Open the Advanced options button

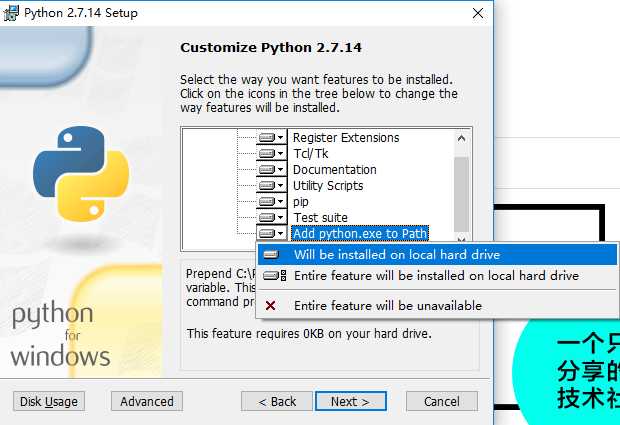(147, 402)
